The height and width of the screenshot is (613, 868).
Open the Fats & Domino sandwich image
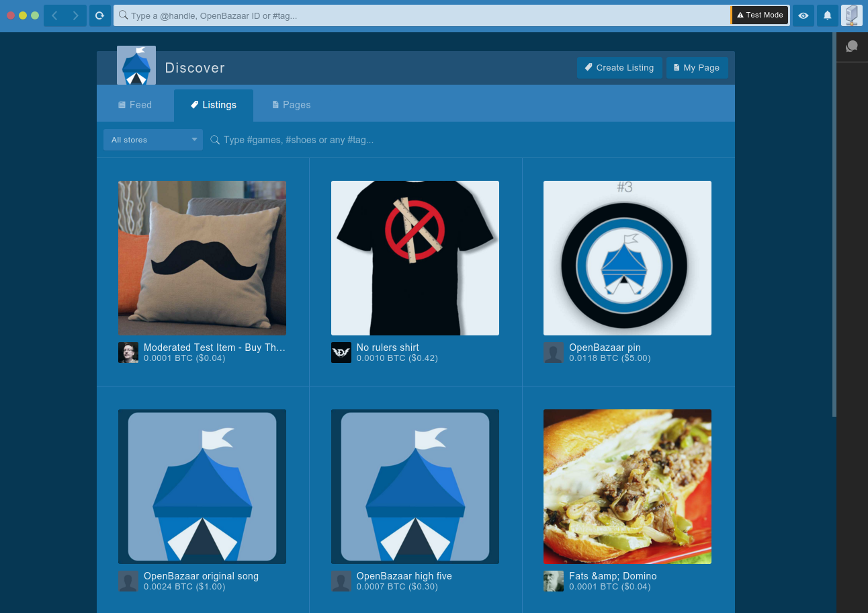tap(627, 487)
